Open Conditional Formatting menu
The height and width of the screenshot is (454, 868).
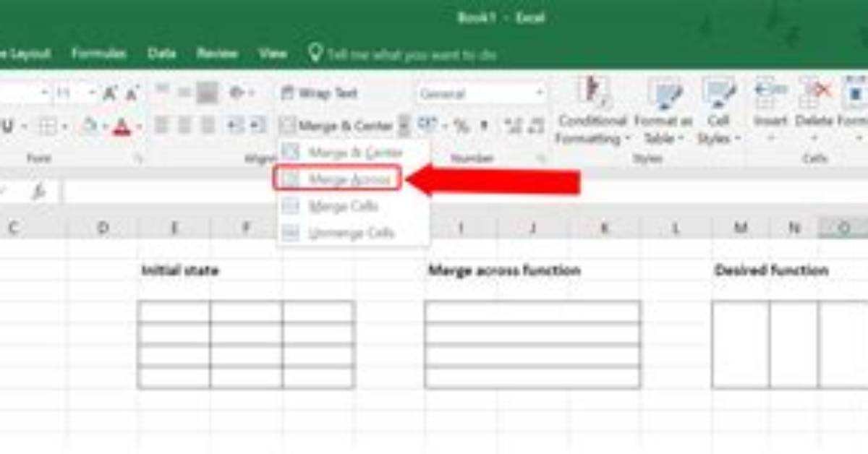(592, 110)
